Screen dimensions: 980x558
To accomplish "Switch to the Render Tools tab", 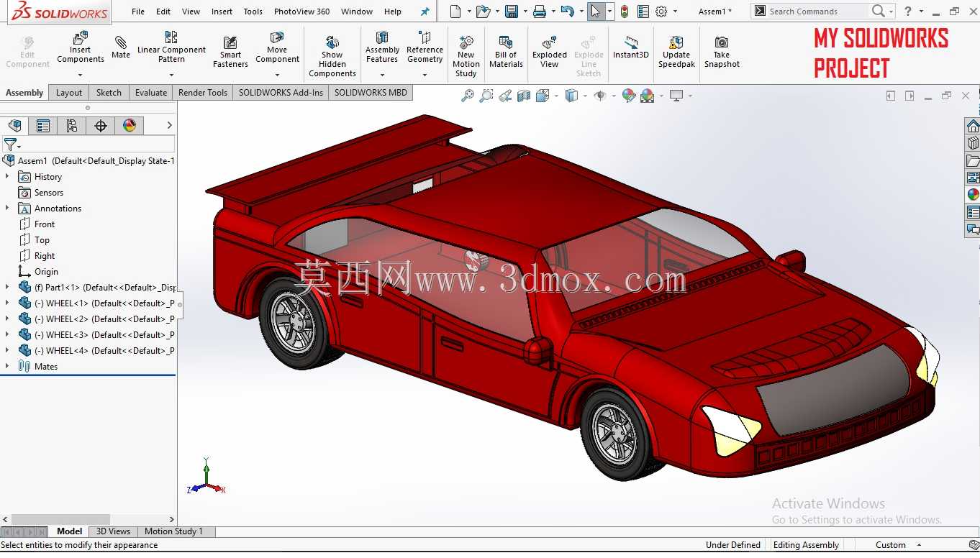I will pos(203,93).
